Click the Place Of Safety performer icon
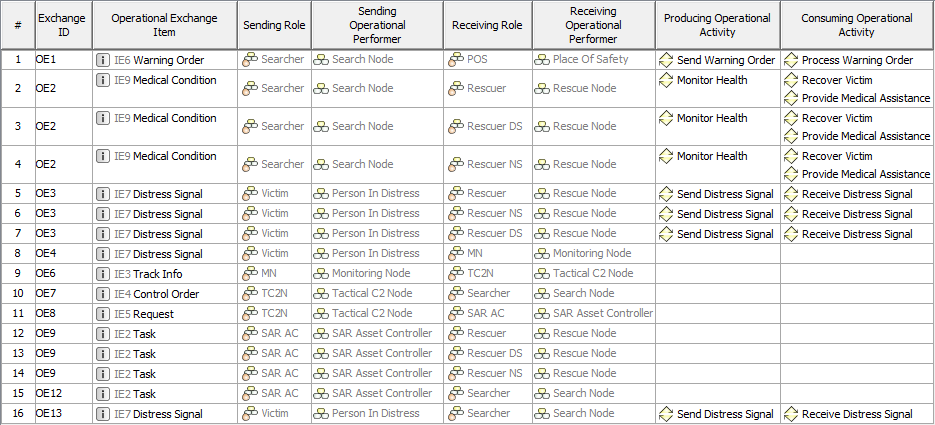Viewport: 935px width, 425px height. (542, 60)
